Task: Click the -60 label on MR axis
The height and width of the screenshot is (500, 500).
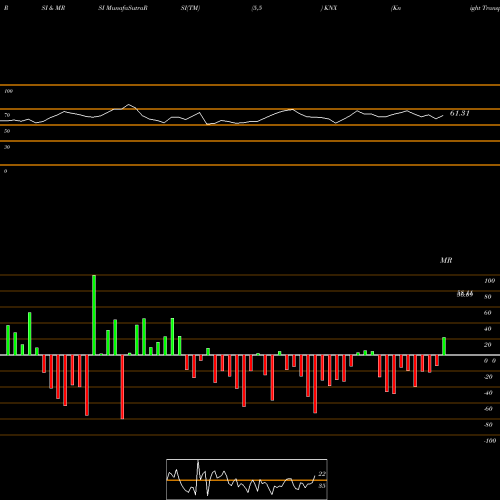Action: point(488,409)
